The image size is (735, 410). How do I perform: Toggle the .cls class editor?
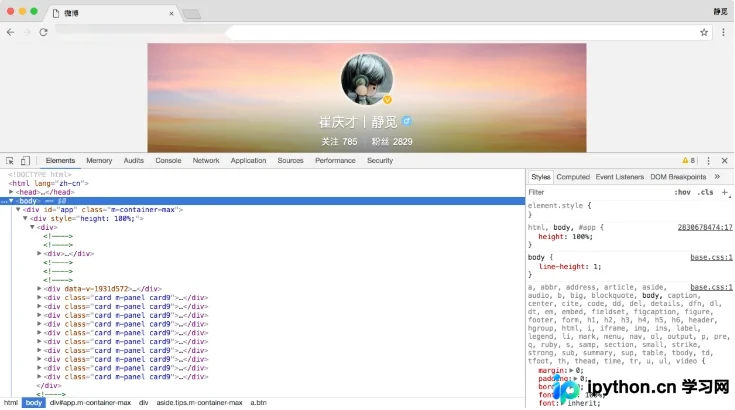pyautogui.click(x=705, y=192)
